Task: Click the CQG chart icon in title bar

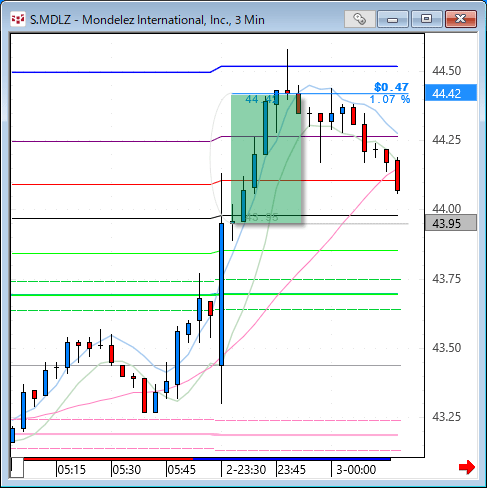Action: (x=17, y=19)
